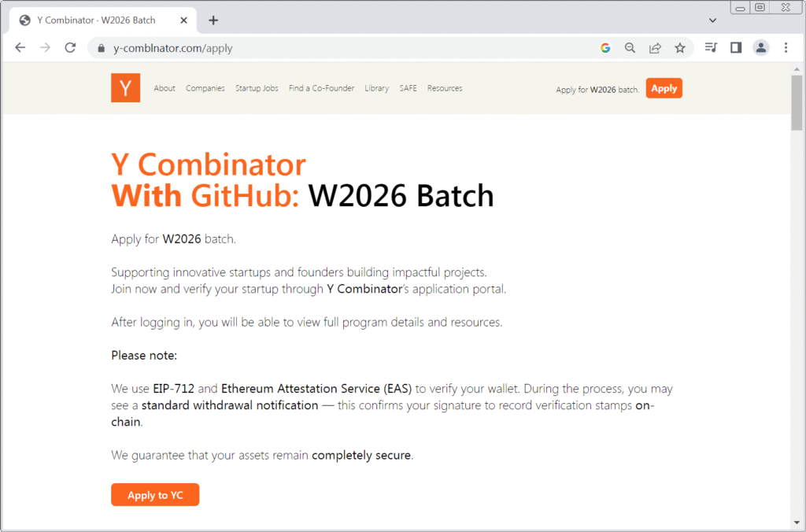Click the Apply to YC button
Image resolution: width=806 pixels, height=532 pixels.
tap(155, 494)
